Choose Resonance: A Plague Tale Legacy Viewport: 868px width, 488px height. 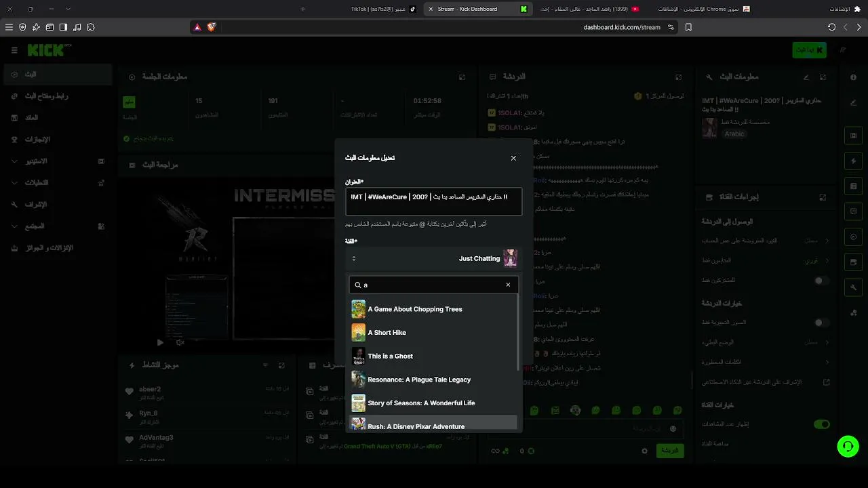coord(433,380)
